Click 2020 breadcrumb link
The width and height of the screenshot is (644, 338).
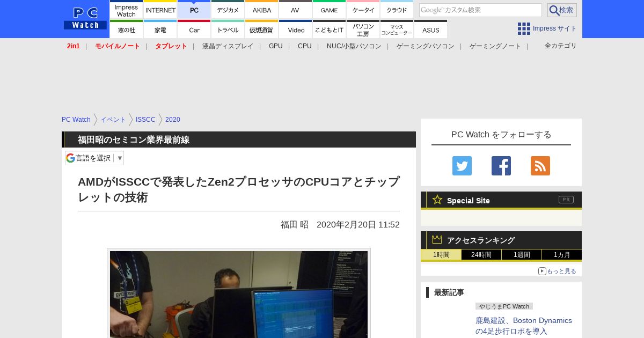[173, 120]
